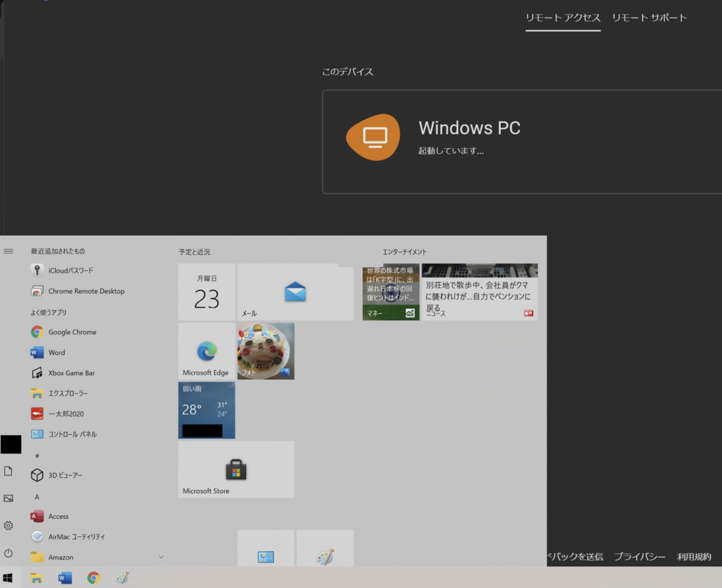Click the エンターテイメント tile group header
The height and width of the screenshot is (588, 722).
click(x=404, y=252)
